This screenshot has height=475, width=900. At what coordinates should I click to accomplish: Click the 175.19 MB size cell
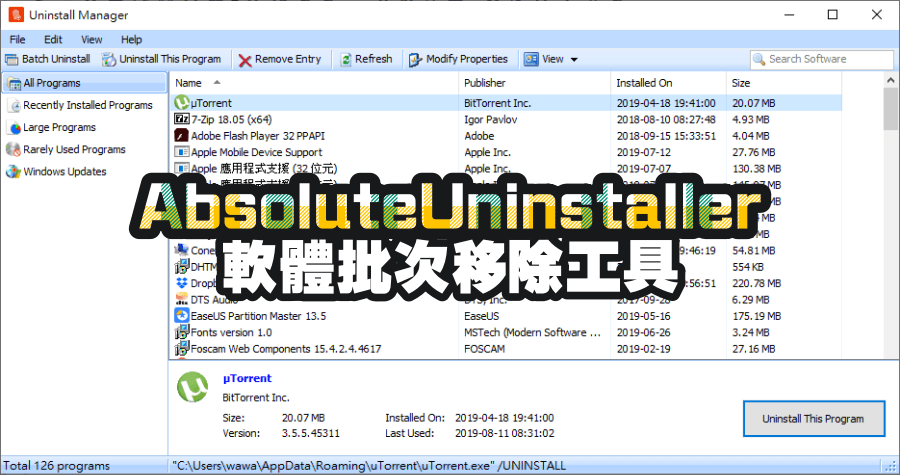(757, 316)
